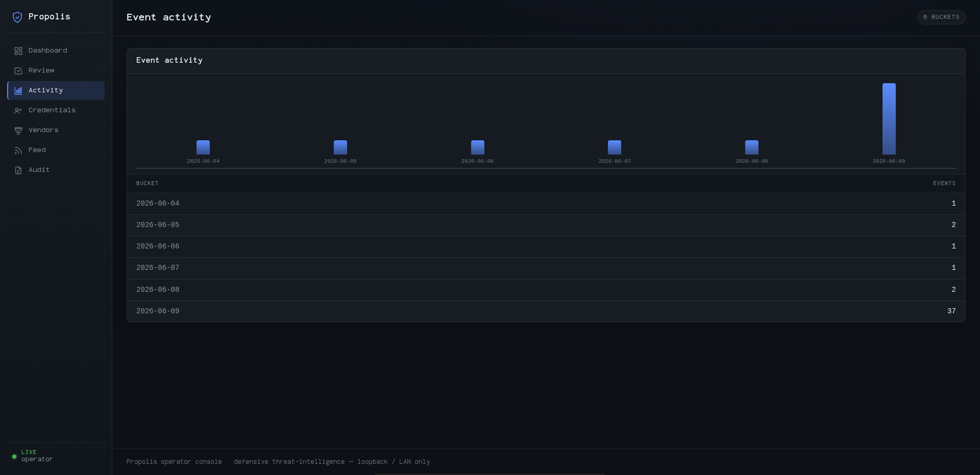The width and height of the screenshot is (980, 475).
Task: Select the 2026-06-07 table row bucket
Action: click(158, 268)
